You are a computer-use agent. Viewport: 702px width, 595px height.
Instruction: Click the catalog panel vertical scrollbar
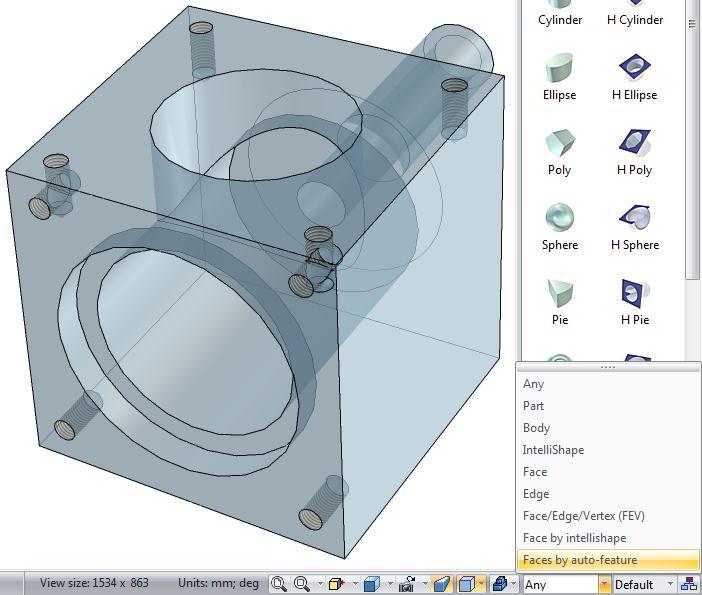coord(692,139)
